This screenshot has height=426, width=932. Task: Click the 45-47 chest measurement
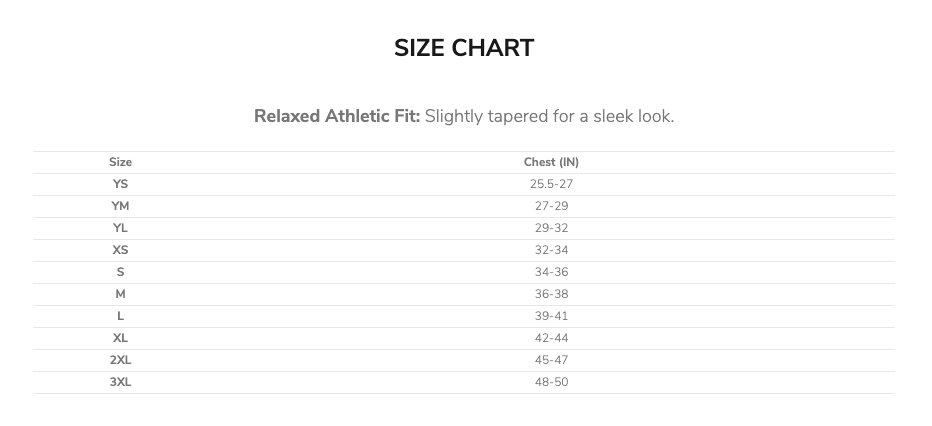click(552, 360)
